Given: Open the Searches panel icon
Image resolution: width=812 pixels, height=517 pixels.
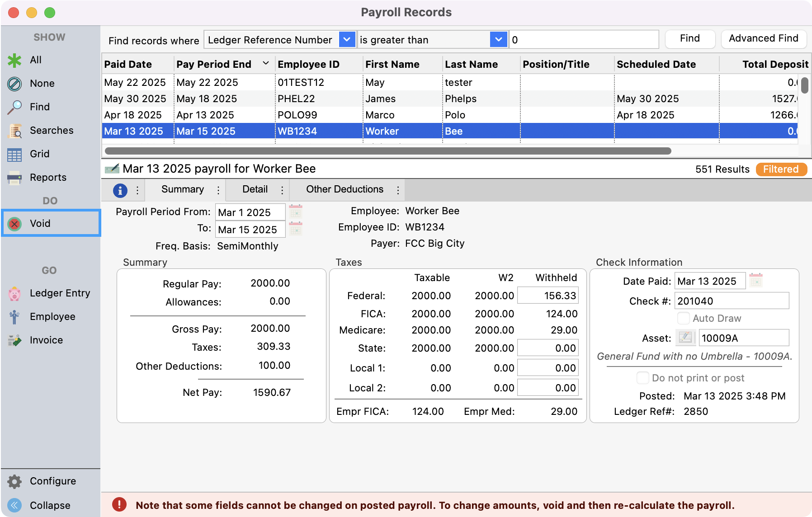Looking at the screenshot, I should click(15, 130).
